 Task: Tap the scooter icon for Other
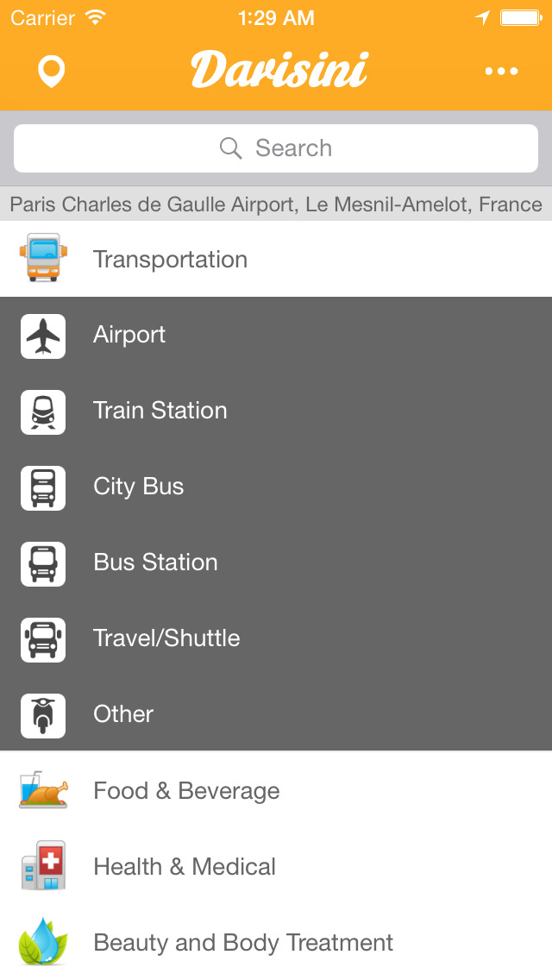43,715
